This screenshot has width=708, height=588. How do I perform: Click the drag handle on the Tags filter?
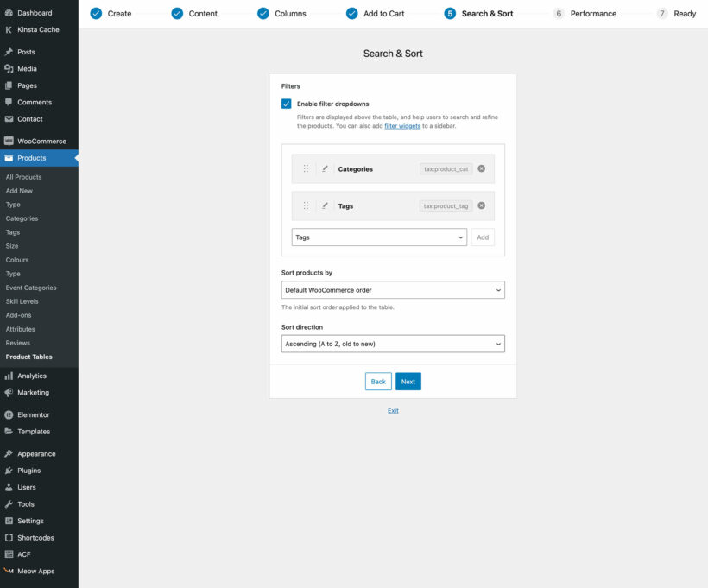[306, 205]
